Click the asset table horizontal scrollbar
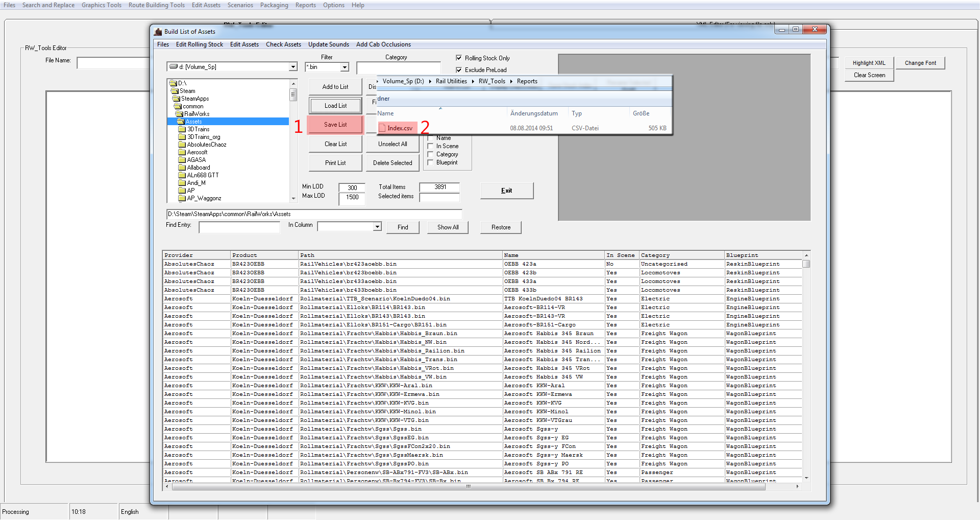 coord(468,486)
